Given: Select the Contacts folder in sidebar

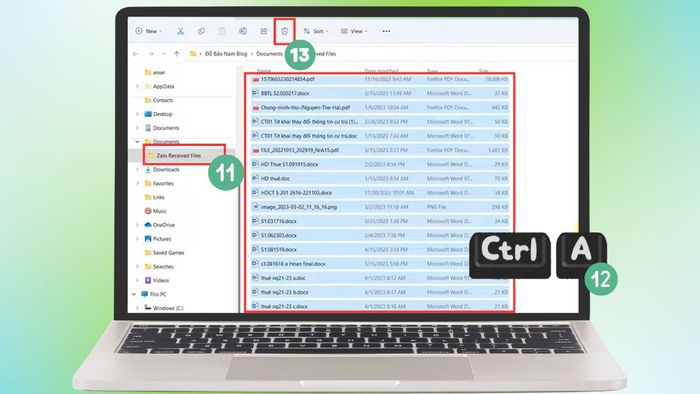Looking at the screenshot, I should click(x=163, y=100).
